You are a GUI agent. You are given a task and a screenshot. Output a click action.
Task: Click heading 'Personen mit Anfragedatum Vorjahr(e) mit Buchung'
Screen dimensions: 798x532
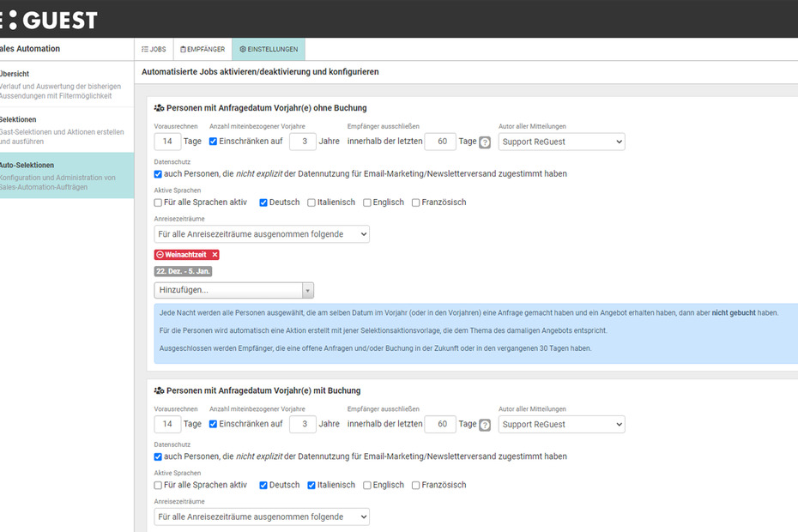click(263, 390)
